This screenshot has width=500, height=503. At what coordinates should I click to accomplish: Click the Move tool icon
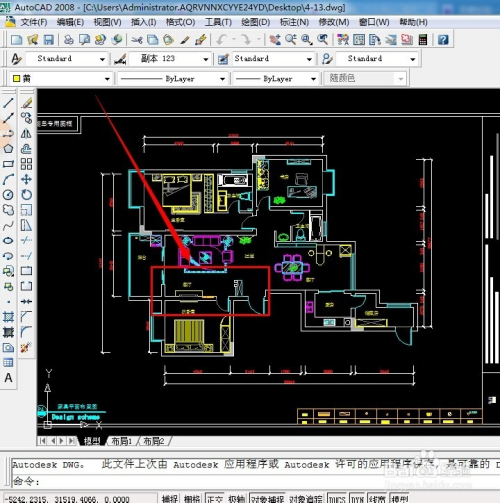[26, 179]
